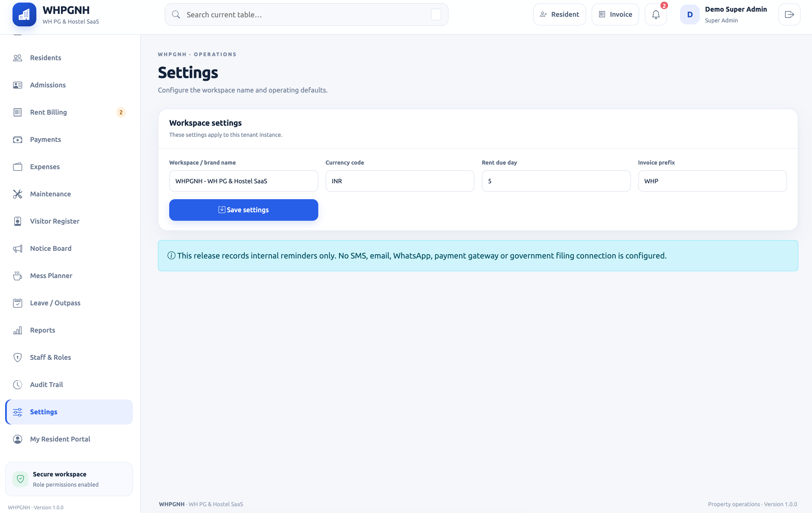Click the Secure workspace card
Image resolution: width=812 pixels, height=513 pixels.
[x=69, y=479]
